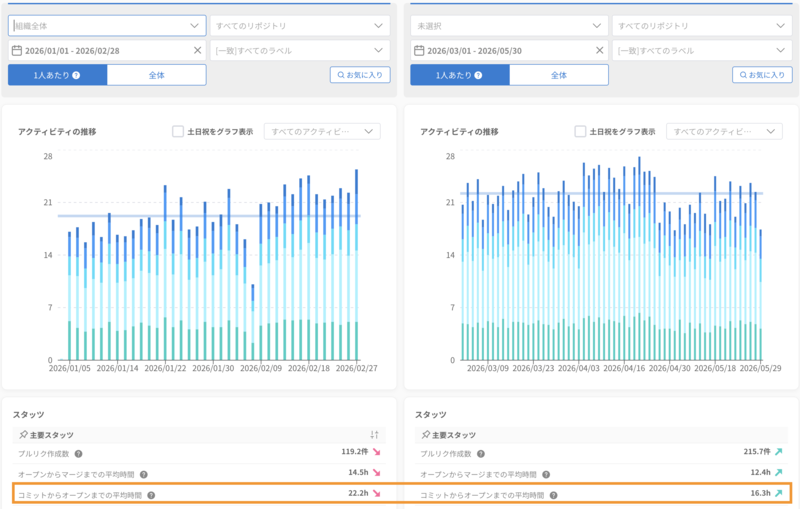This screenshot has height=509, width=800.
Task: Click the up trend arrow beside 12.4h
Action: coord(779,473)
